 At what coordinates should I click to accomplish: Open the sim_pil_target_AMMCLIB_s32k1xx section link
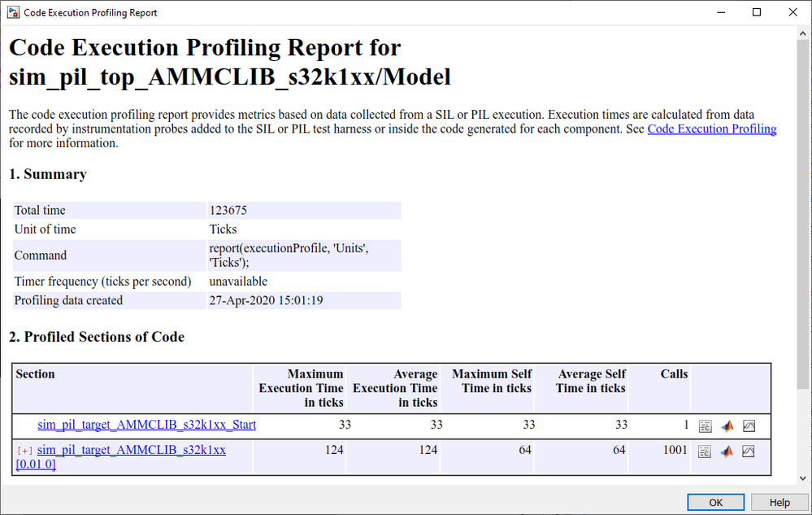132,450
